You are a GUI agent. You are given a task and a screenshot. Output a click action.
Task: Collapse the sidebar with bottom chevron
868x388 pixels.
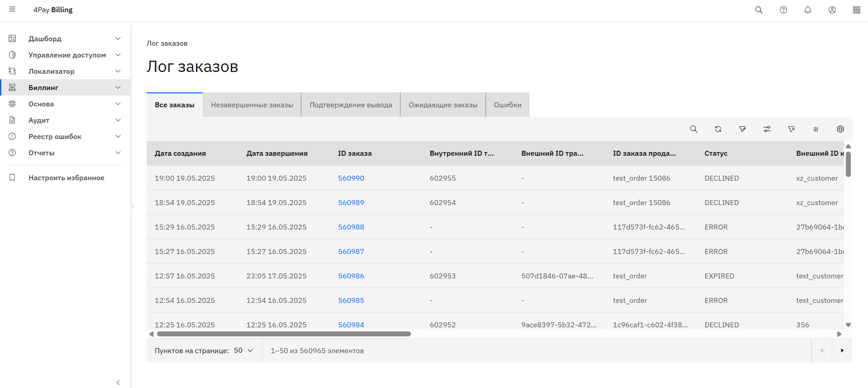[118, 383]
